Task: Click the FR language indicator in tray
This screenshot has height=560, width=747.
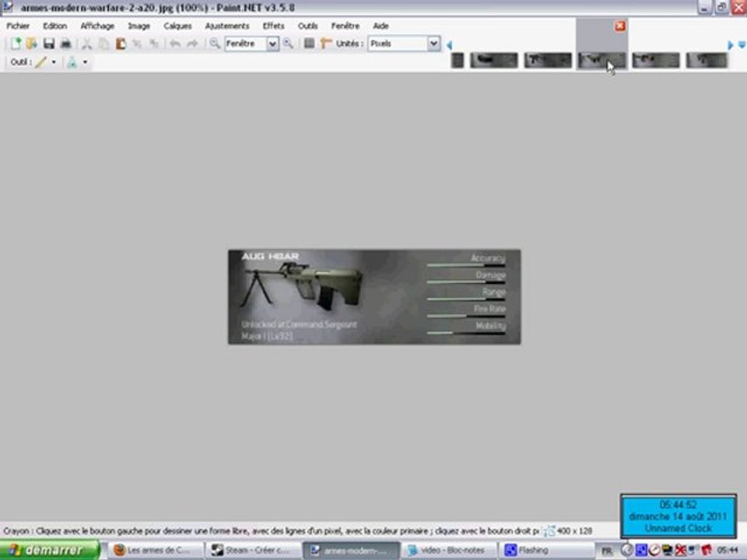Action: click(x=606, y=551)
